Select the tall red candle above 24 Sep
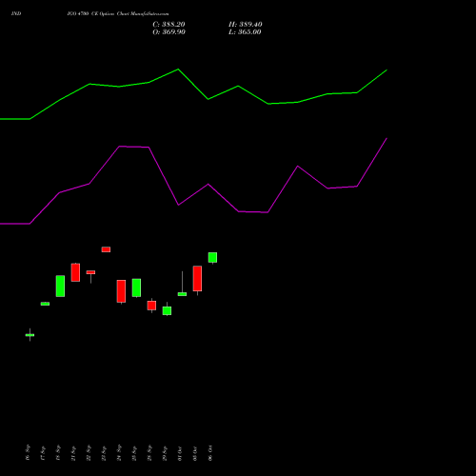The height and width of the screenshot is (476, 476). [121, 291]
